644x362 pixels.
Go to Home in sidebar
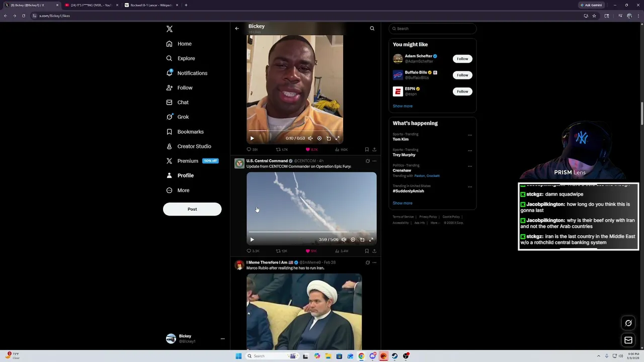pos(179,44)
